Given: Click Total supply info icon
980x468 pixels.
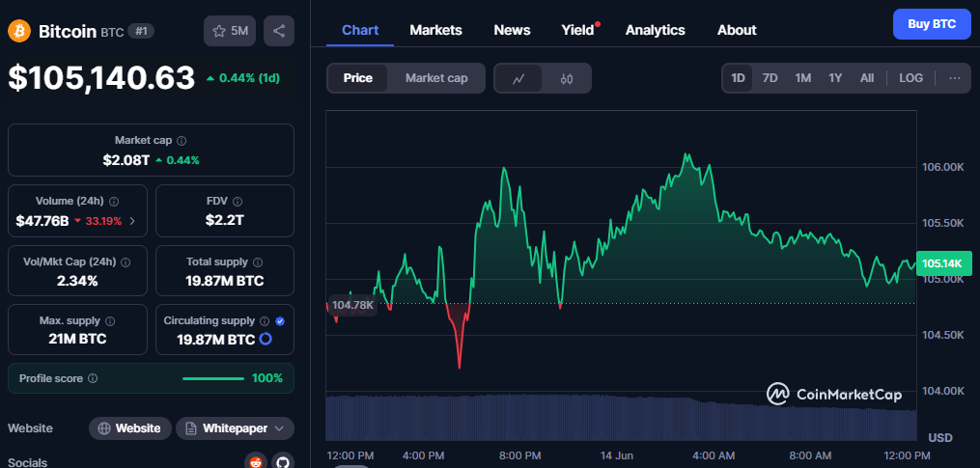Looking at the screenshot, I should [258, 262].
